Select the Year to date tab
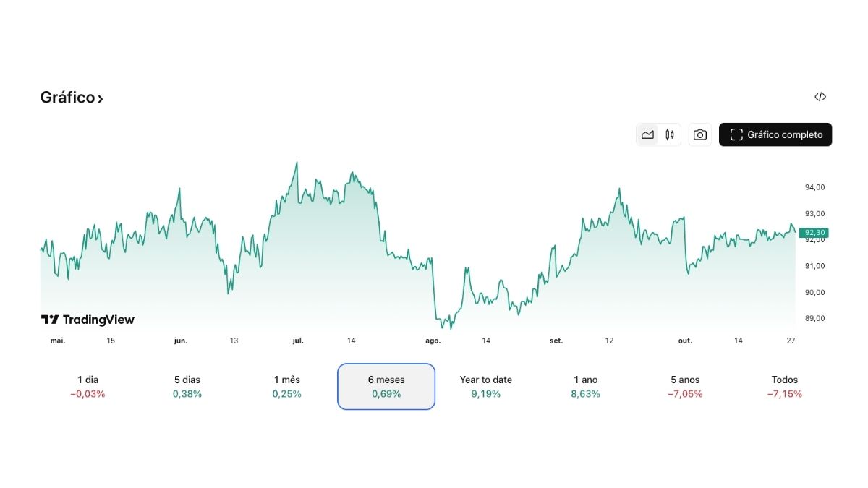The width and height of the screenshot is (868, 488). 485,386
